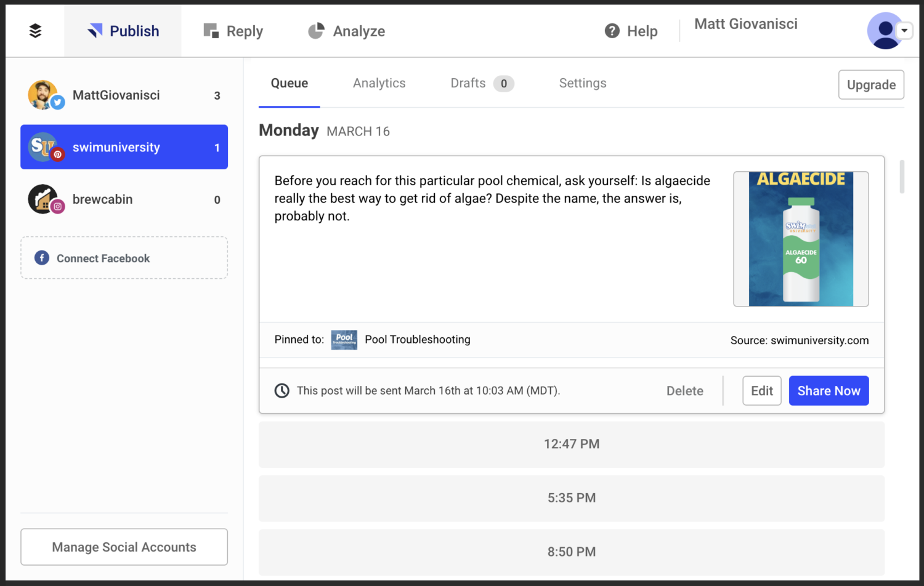The height and width of the screenshot is (586, 924).
Task: Click the MattGiovanisci profile avatar
Action: [43, 95]
